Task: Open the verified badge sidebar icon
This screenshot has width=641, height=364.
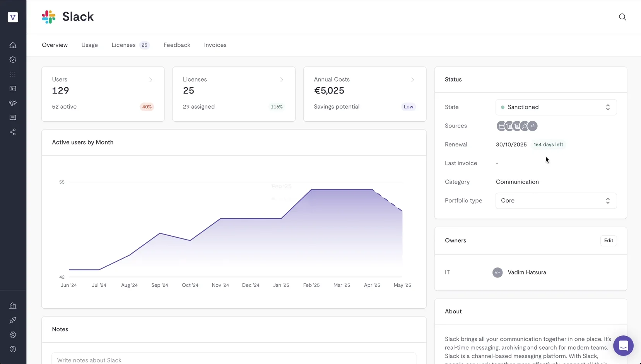Action: click(x=13, y=60)
